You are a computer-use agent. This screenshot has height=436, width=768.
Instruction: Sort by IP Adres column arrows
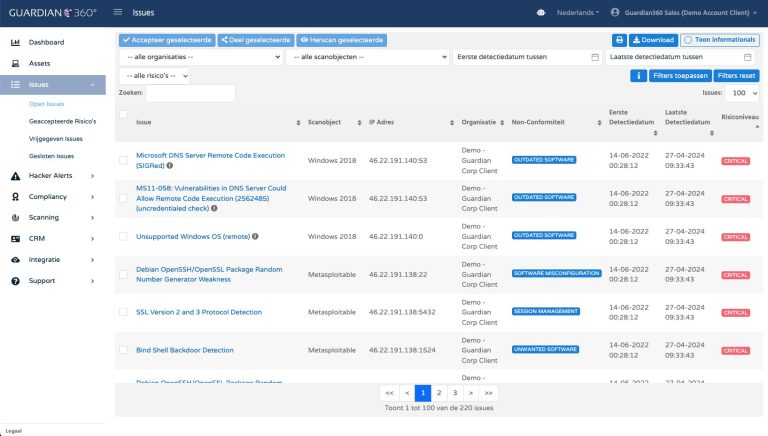452,122
